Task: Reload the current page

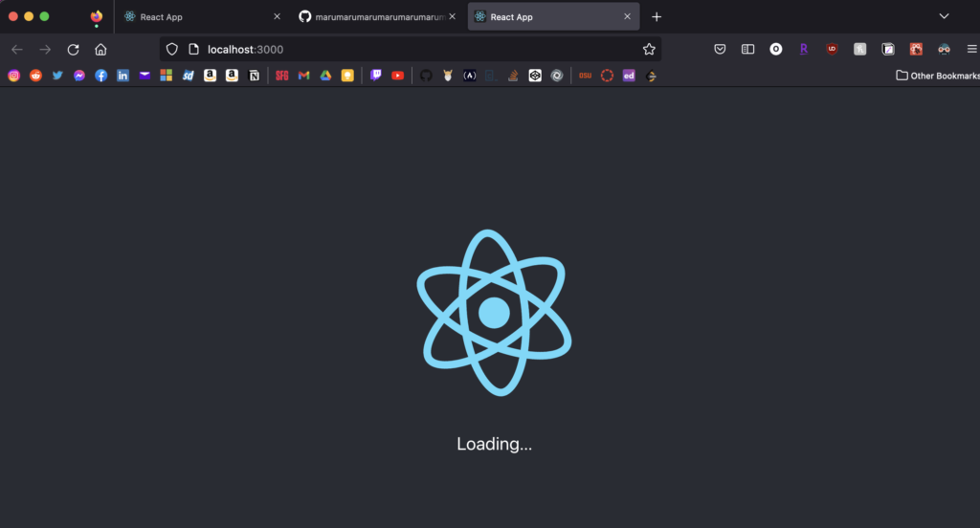Action: coord(73,50)
